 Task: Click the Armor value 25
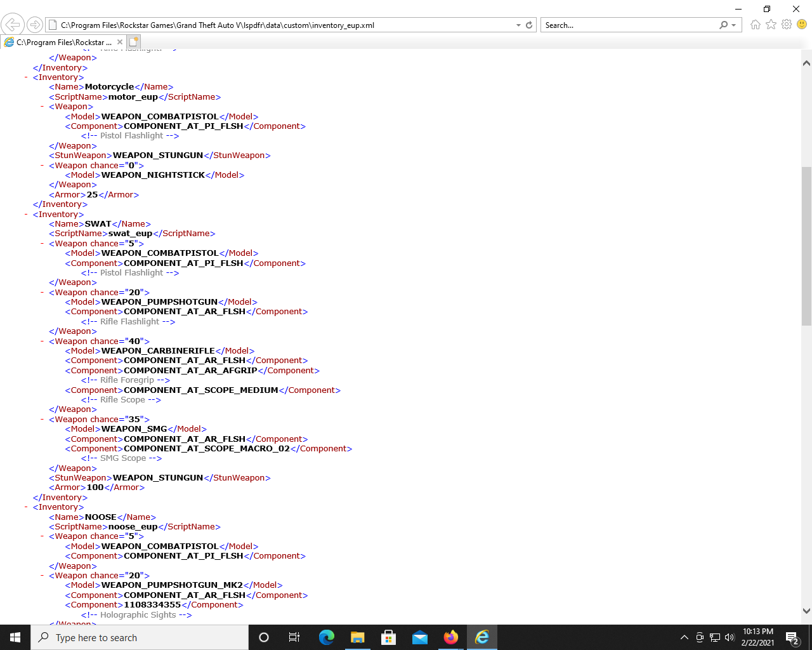pos(93,195)
